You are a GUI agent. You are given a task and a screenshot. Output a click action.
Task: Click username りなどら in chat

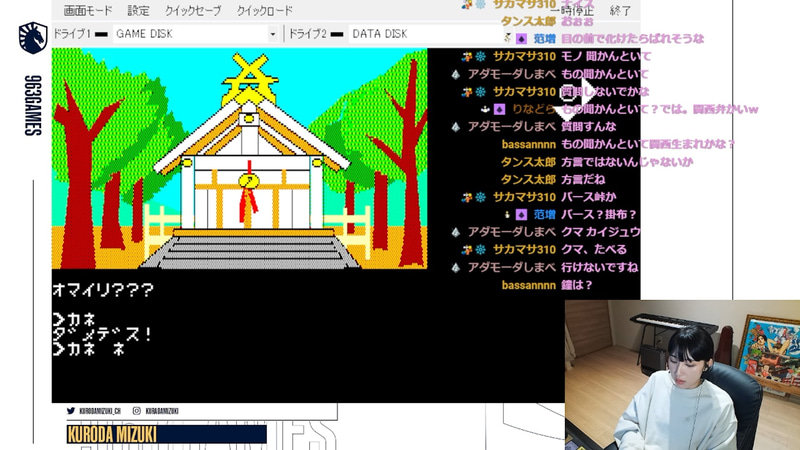pyautogui.click(x=534, y=109)
